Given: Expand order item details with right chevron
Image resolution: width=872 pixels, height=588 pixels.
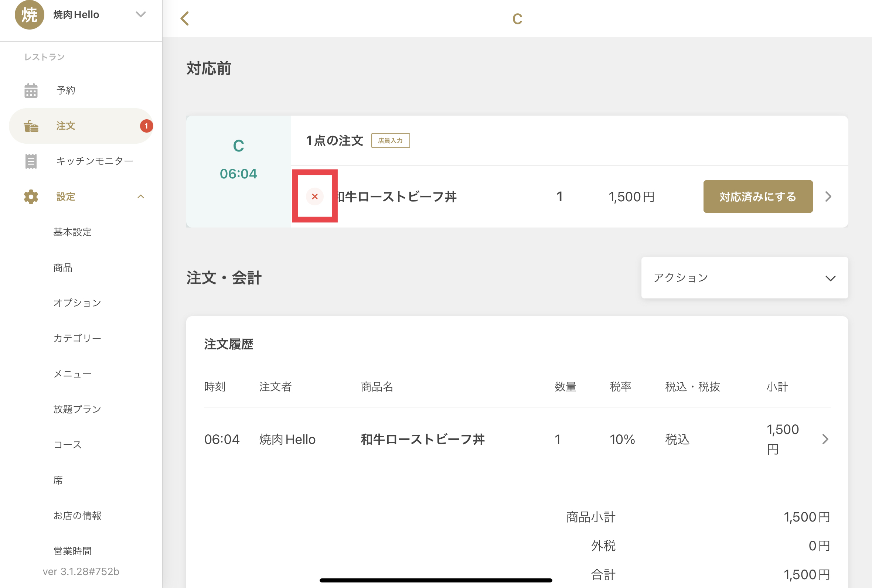Looking at the screenshot, I should [x=828, y=196].
